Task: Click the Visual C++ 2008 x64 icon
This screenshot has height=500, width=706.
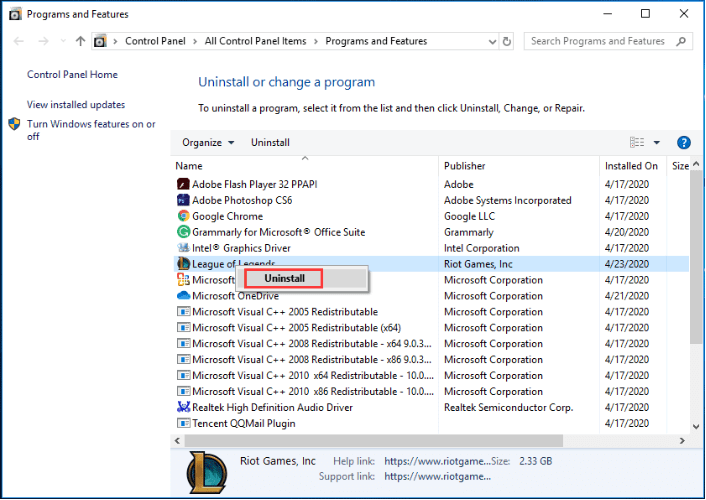Action: [183, 343]
